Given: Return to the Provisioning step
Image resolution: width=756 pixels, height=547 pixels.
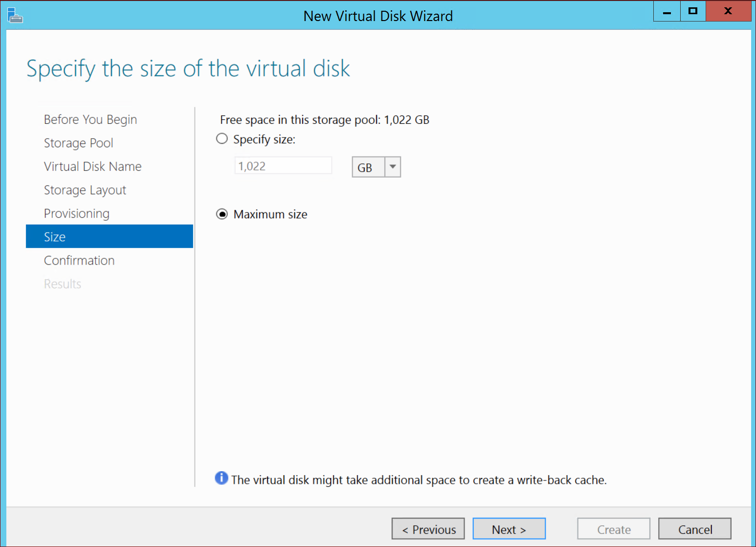Looking at the screenshot, I should pyautogui.click(x=77, y=213).
